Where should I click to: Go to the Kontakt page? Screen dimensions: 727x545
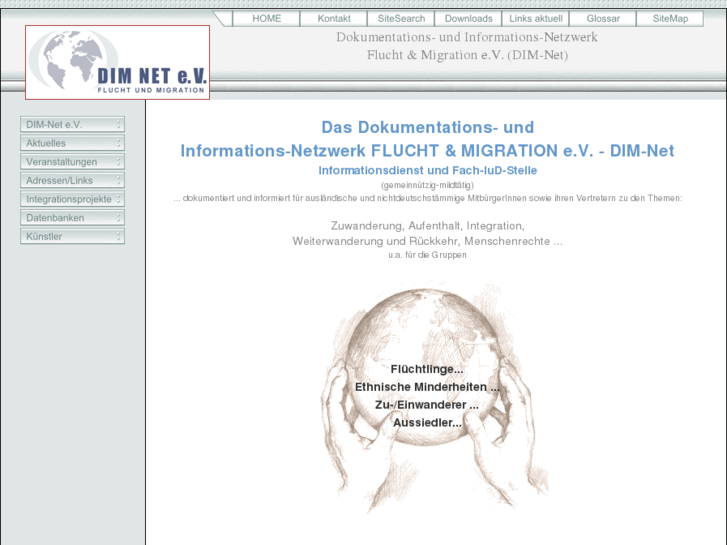pos(334,19)
